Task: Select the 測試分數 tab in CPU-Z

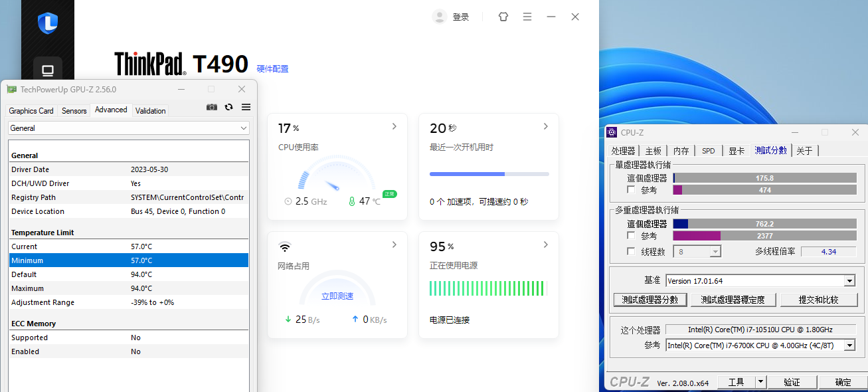Action: (770, 150)
